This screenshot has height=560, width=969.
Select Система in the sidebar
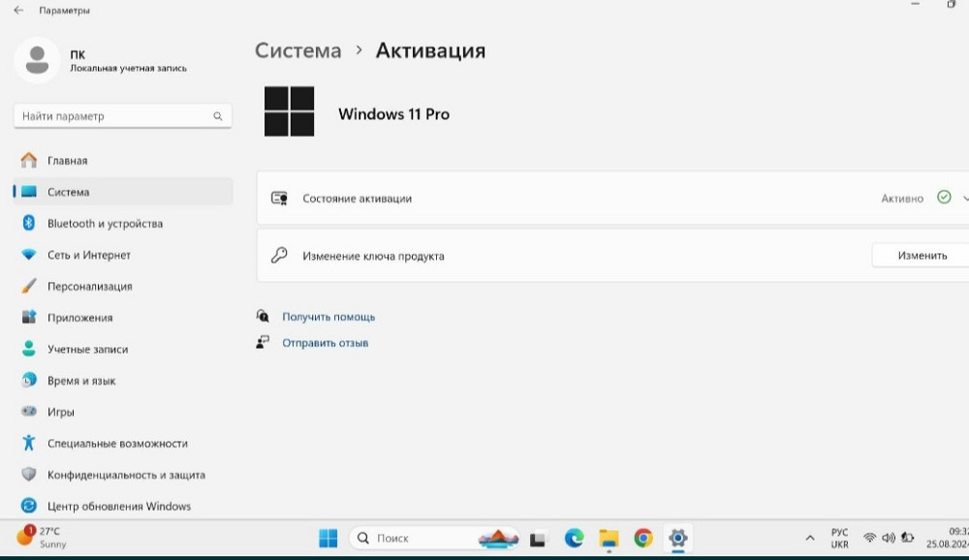coord(28,192)
